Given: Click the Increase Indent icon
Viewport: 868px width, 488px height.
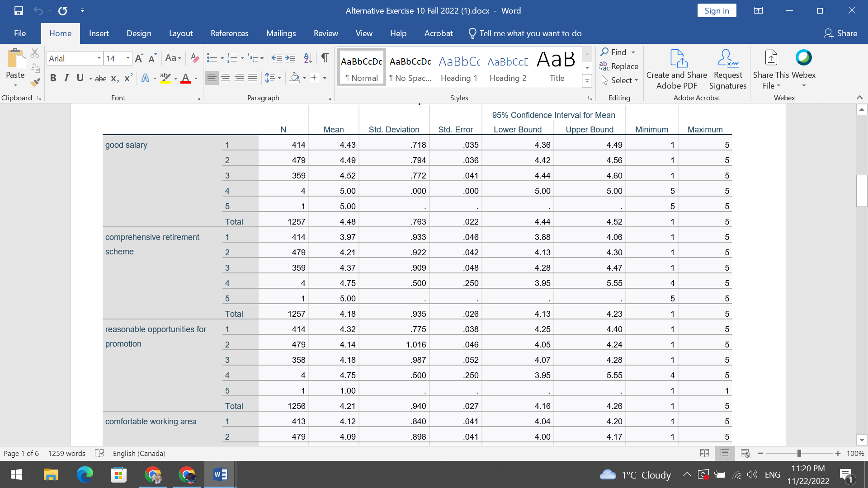Looking at the screenshot, I should 290,58.
